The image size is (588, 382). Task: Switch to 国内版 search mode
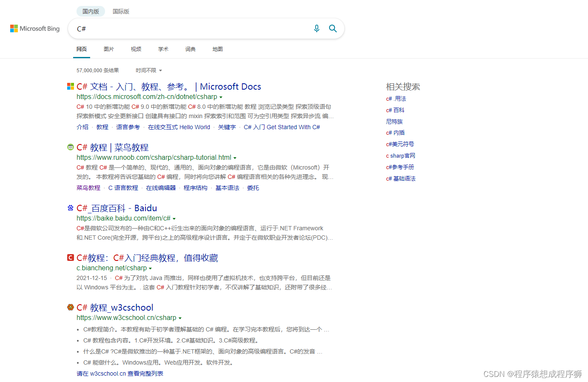(91, 11)
